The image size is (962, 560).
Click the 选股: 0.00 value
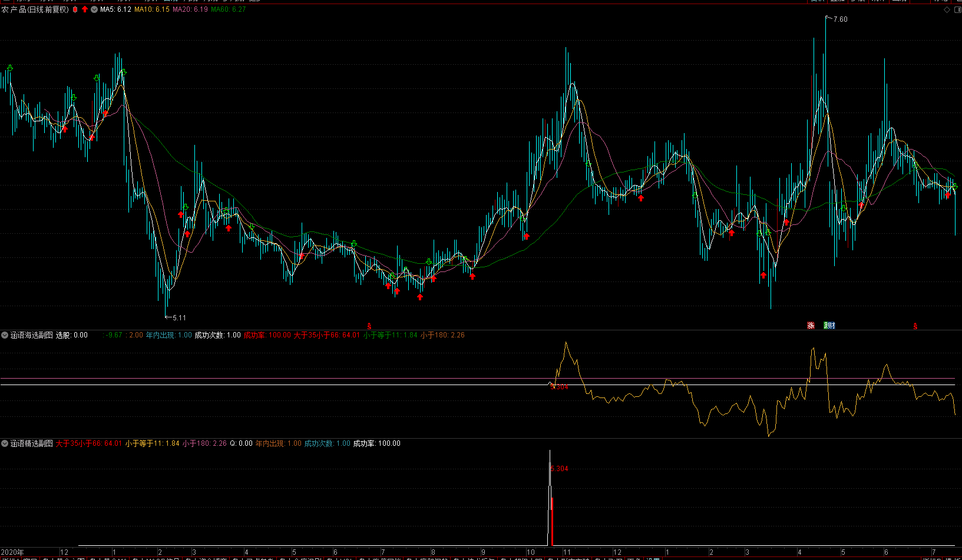point(72,335)
